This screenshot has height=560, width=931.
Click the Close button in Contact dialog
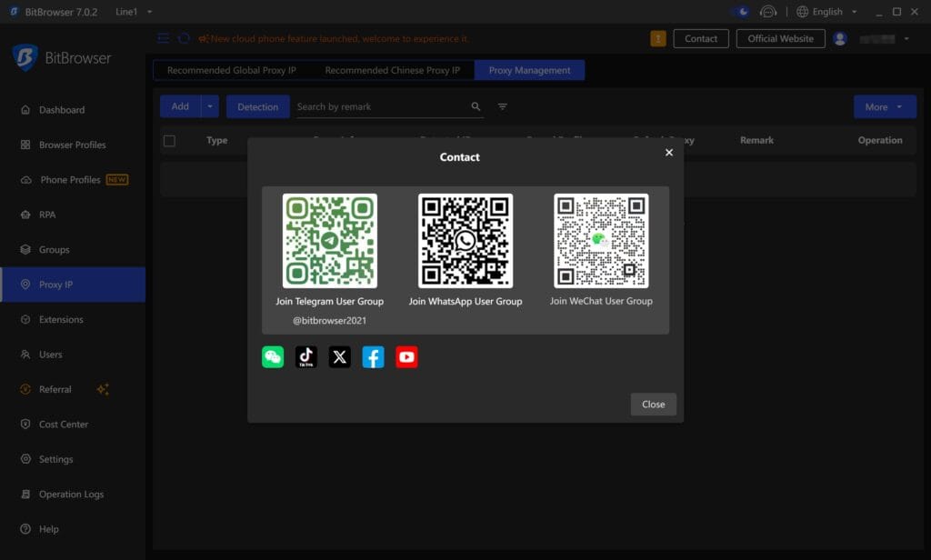[653, 405]
